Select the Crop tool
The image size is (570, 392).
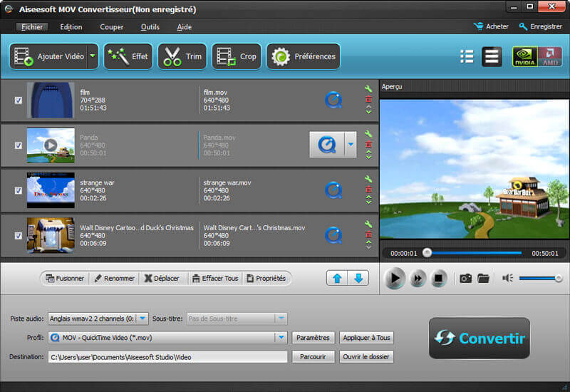coord(237,56)
